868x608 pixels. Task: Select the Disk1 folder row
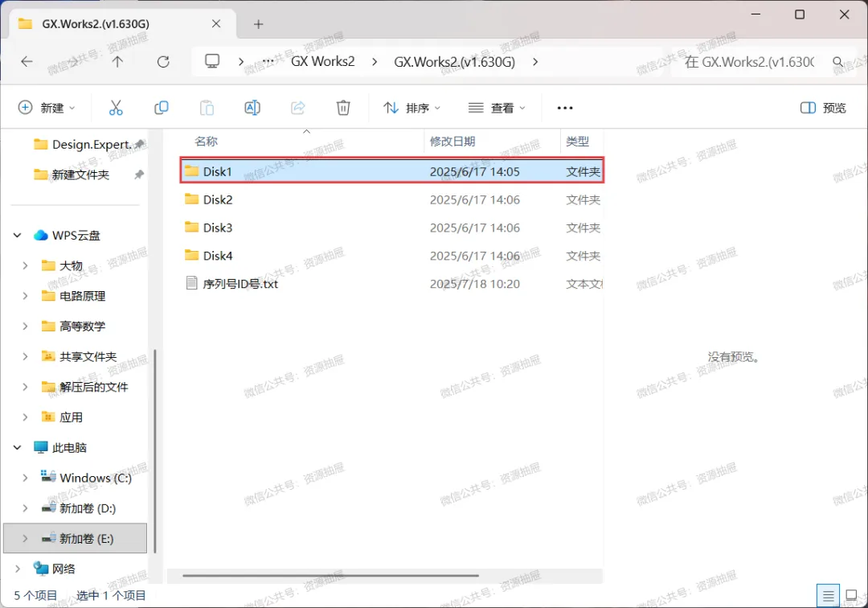click(x=392, y=171)
